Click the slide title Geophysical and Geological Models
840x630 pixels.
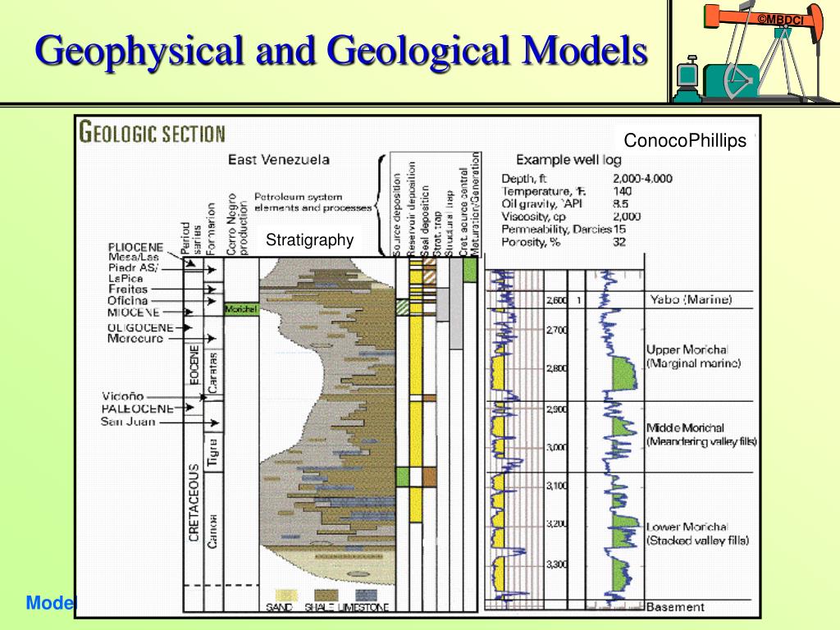(x=342, y=51)
